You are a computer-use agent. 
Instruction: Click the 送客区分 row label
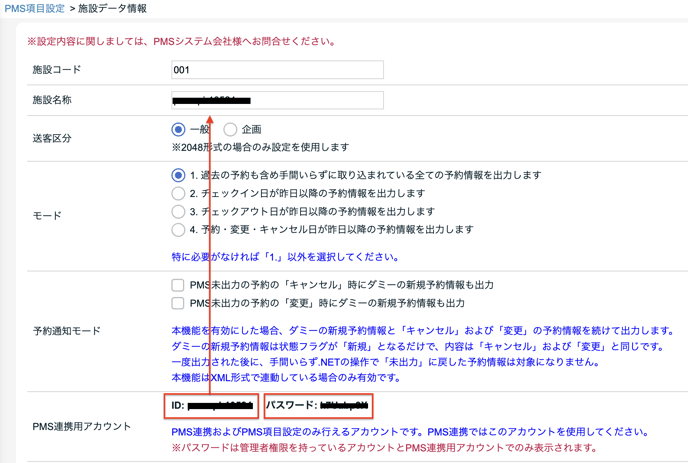[x=52, y=138]
